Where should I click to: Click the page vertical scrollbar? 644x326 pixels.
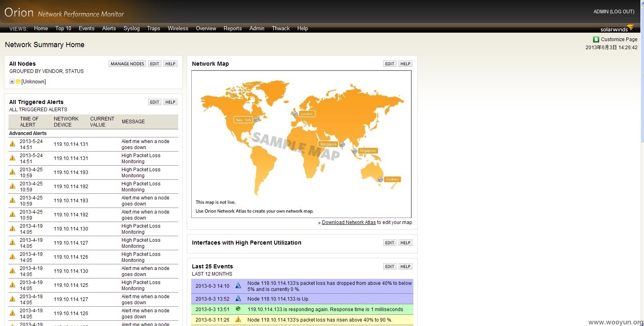[x=642, y=163]
